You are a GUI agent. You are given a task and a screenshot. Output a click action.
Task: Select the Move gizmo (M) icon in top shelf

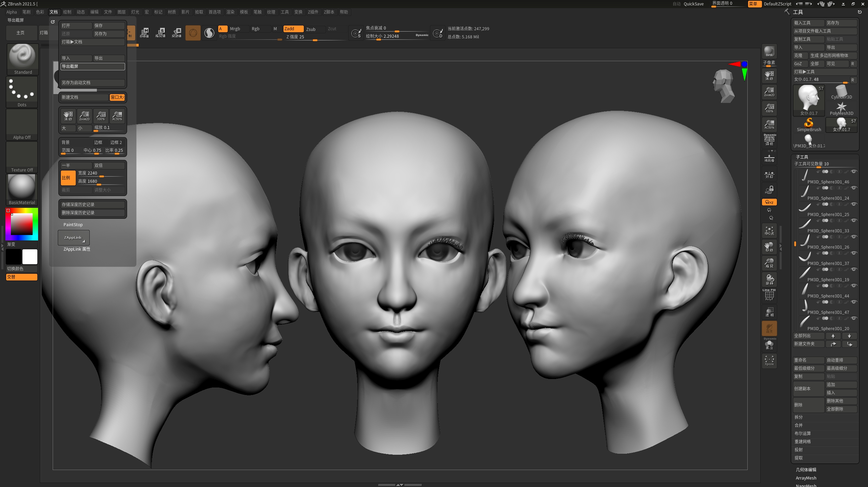point(144,33)
